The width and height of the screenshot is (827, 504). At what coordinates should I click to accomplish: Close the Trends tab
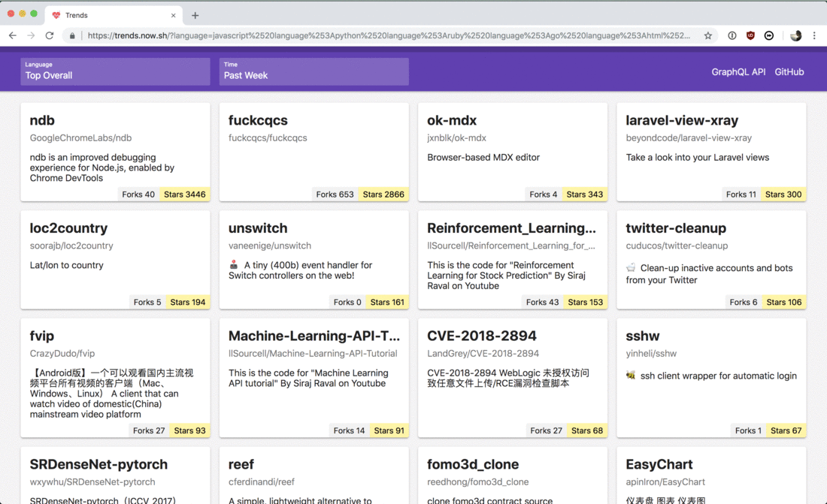174,15
